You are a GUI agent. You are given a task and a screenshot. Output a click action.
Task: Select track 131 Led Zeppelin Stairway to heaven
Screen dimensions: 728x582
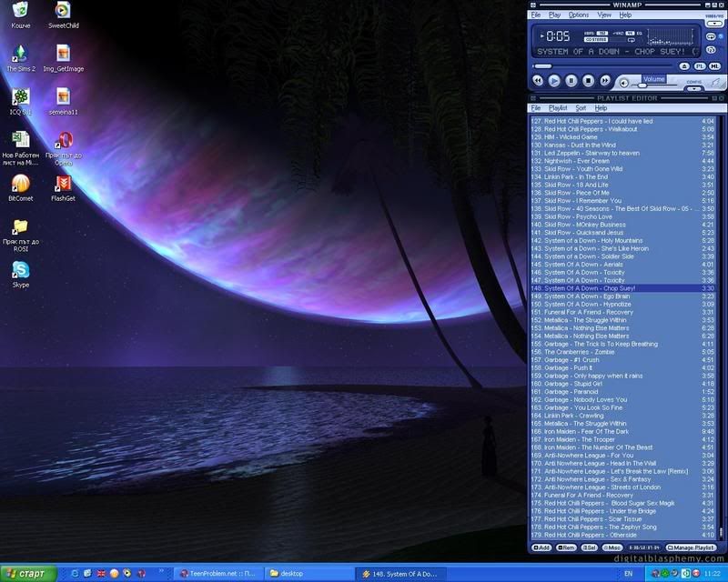click(622, 153)
